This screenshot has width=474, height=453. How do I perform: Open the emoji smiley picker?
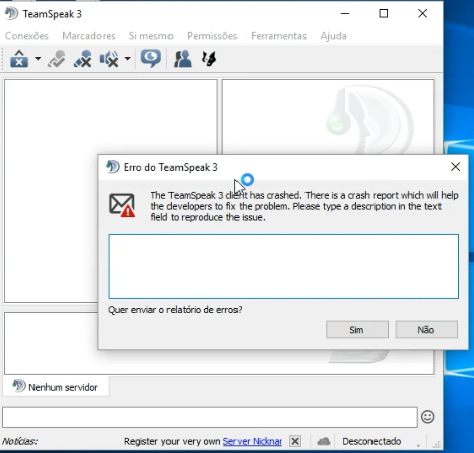428,417
